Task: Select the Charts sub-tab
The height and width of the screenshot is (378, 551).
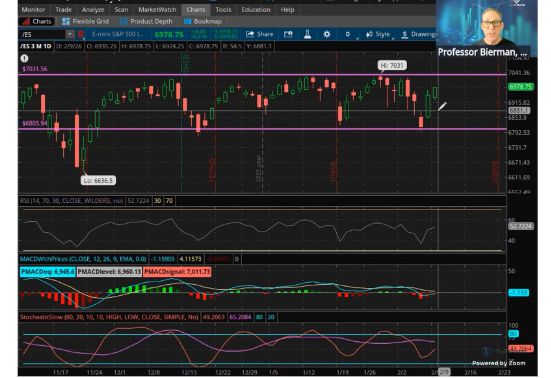Action: click(x=37, y=21)
